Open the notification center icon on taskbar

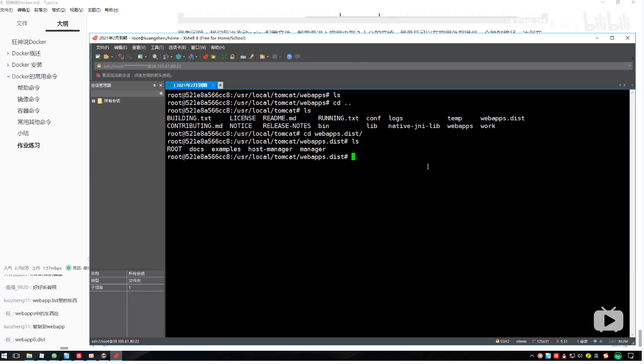[631, 356]
